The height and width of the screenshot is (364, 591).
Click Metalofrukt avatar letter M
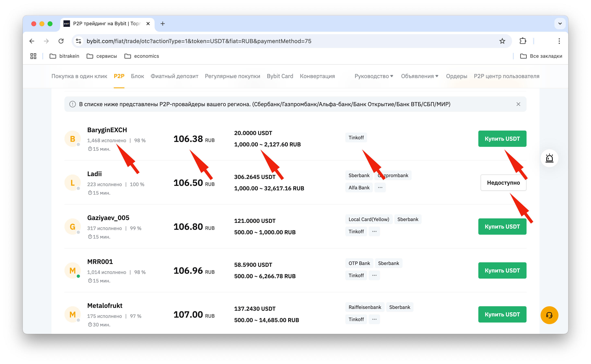(x=72, y=314)
